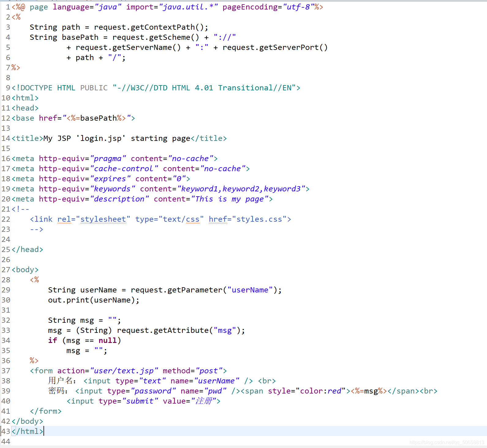Click the '+ path + "/";' line

[96, 58]
